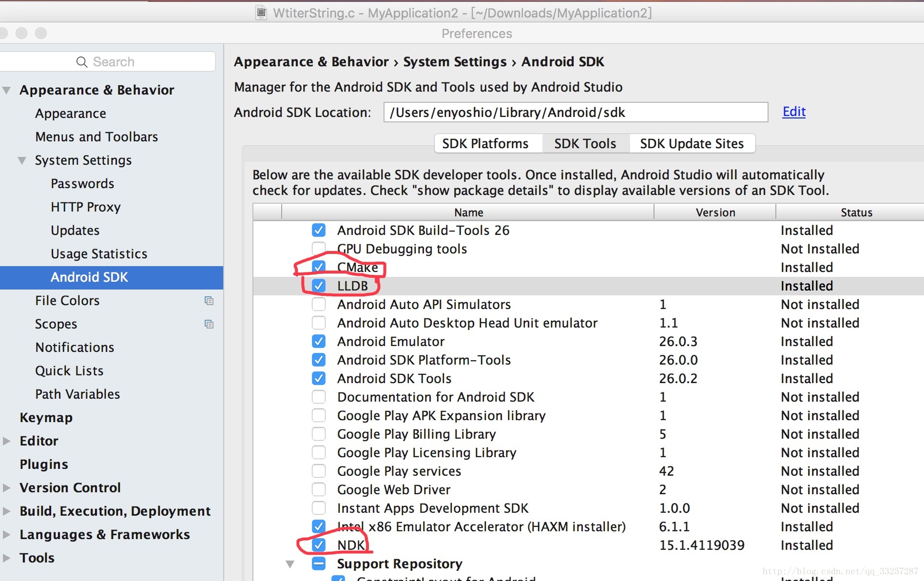Open Notifications settings

click(75, 348)
